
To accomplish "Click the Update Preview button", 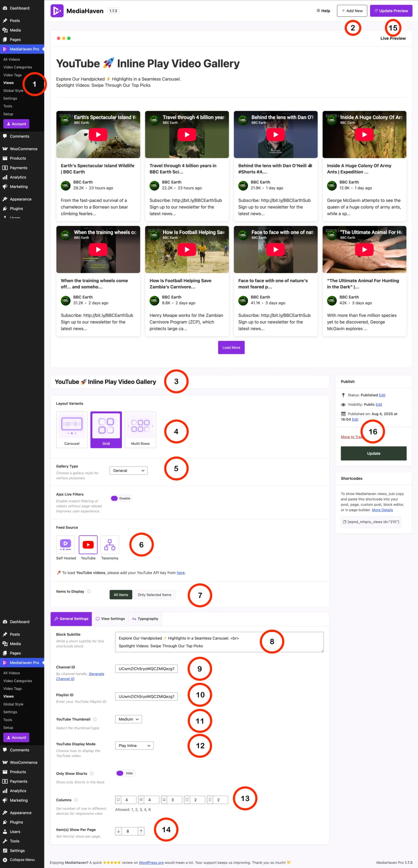I will pos(391,11).
